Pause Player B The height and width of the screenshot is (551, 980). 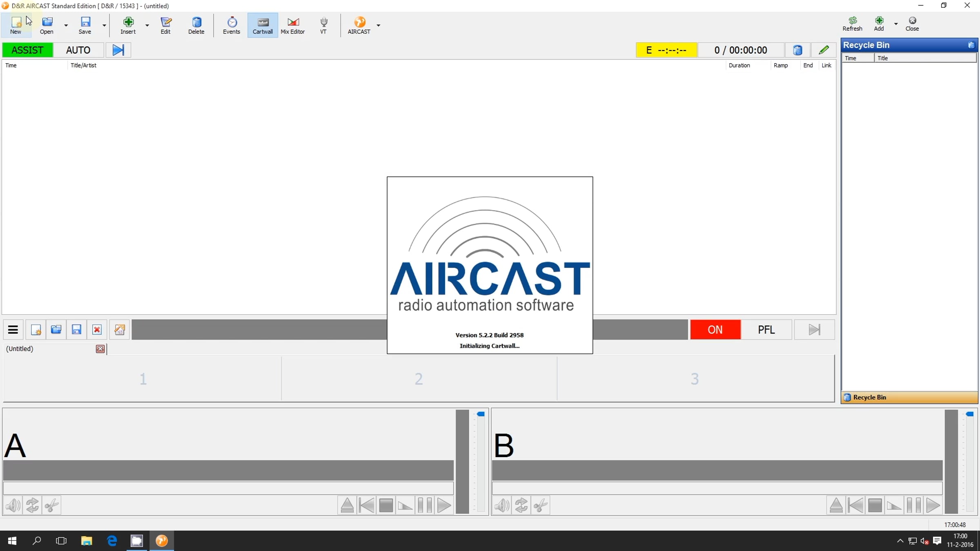tap(914, 505)
